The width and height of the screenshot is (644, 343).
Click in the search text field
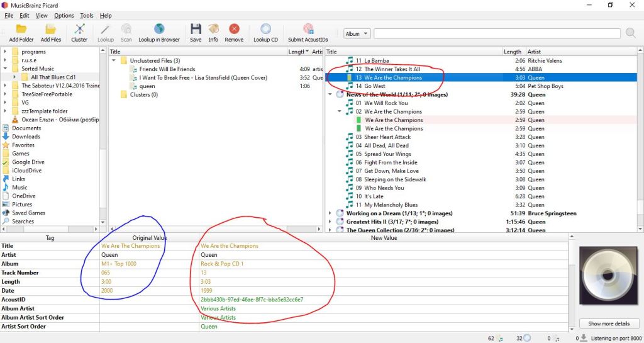click(497, 34)
